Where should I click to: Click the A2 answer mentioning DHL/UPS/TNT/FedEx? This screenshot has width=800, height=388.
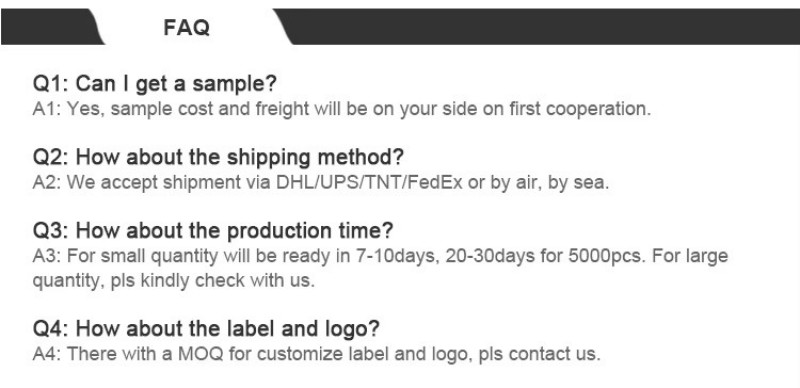(321, 182)
